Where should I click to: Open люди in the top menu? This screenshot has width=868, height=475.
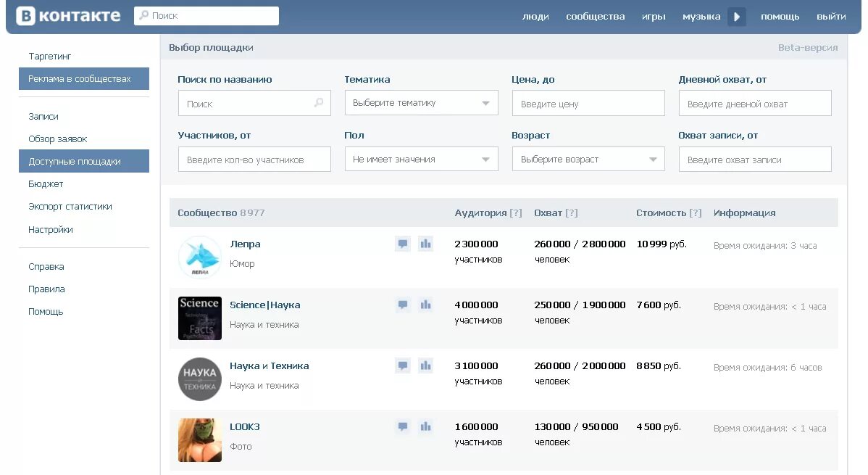535,17
